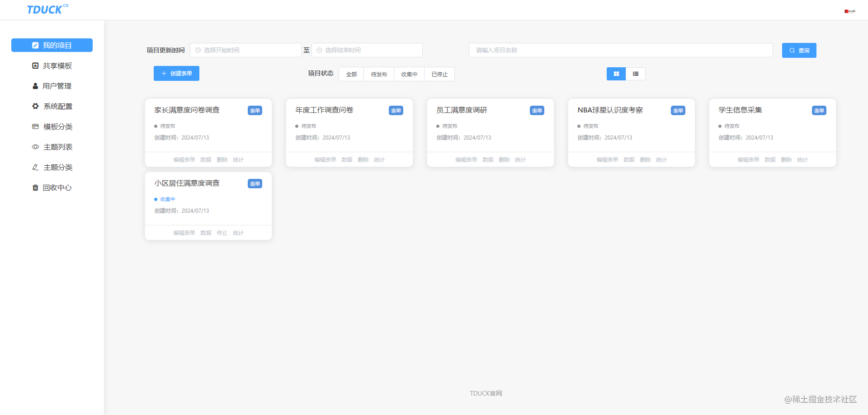The width and height of the screenshot is (868, 415).
Task: Click the 项目名称 search input field
Action: [x=621, y=50]
